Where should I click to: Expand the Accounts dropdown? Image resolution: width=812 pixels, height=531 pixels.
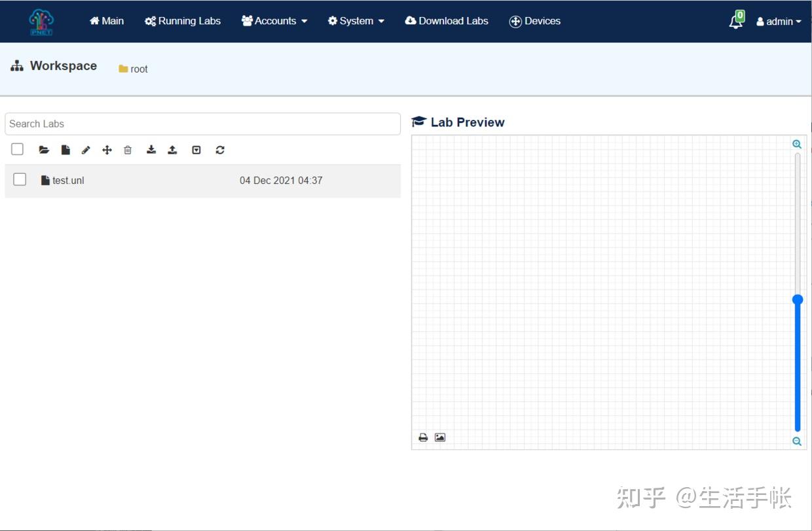pyautogui.click(x=274, y=20)
